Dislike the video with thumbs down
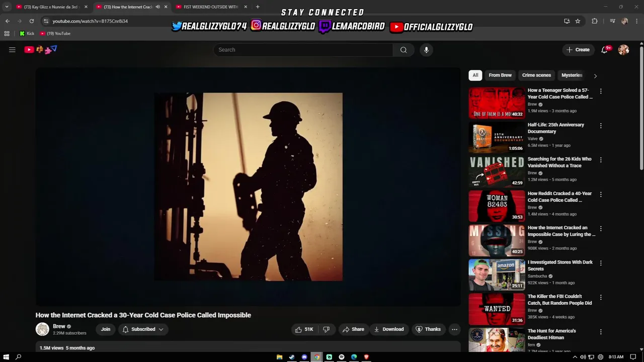Image resolution: width=644 pixels, height=362 pixels. click(x=326, y=329)
